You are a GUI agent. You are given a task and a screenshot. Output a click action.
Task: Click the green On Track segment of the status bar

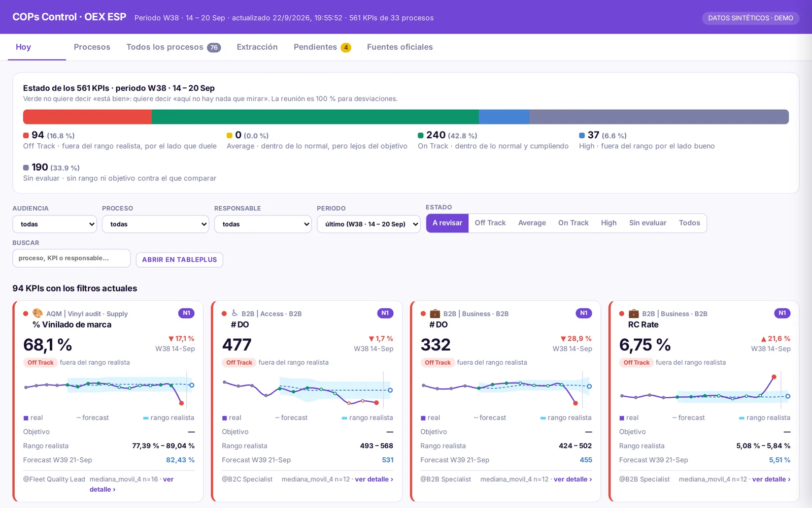click(315, 117)
